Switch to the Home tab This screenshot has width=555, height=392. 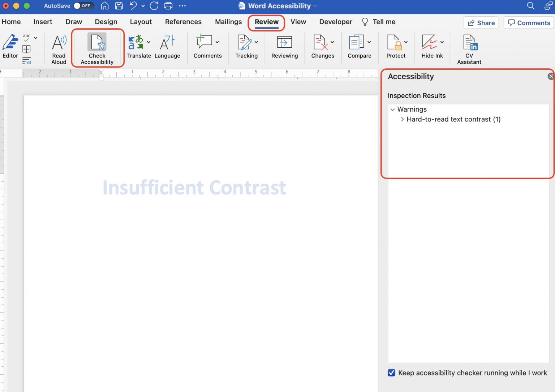(x=11, y=22)
